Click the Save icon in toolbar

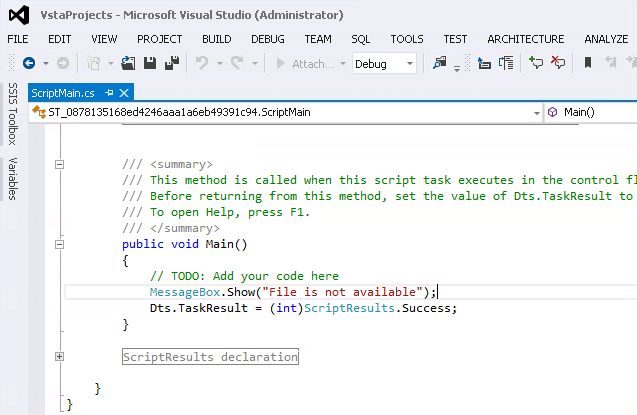pos(150,63)
